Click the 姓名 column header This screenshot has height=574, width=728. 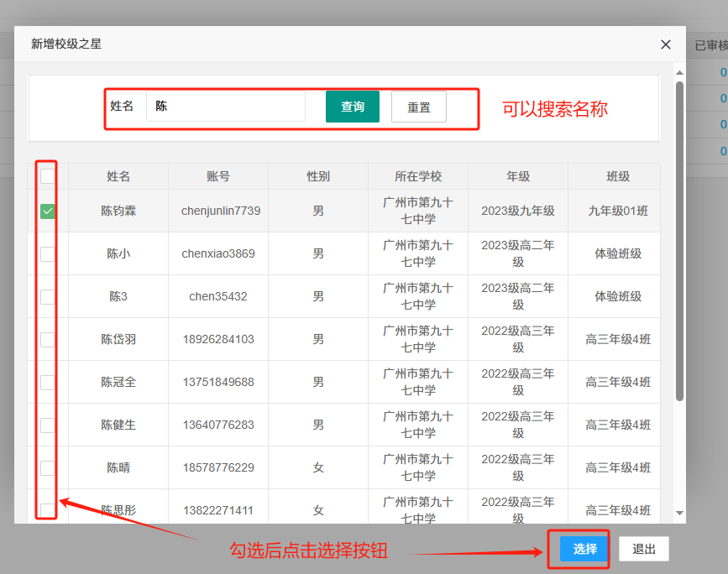pyautogui.click(x=118, y=176)
